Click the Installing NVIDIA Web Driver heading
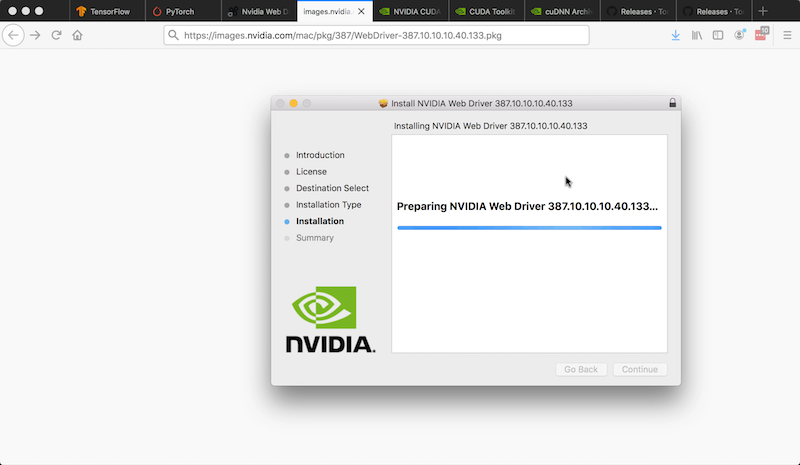Image resolution: width=800 pixels, height=465 pixels. click(490, 126)
